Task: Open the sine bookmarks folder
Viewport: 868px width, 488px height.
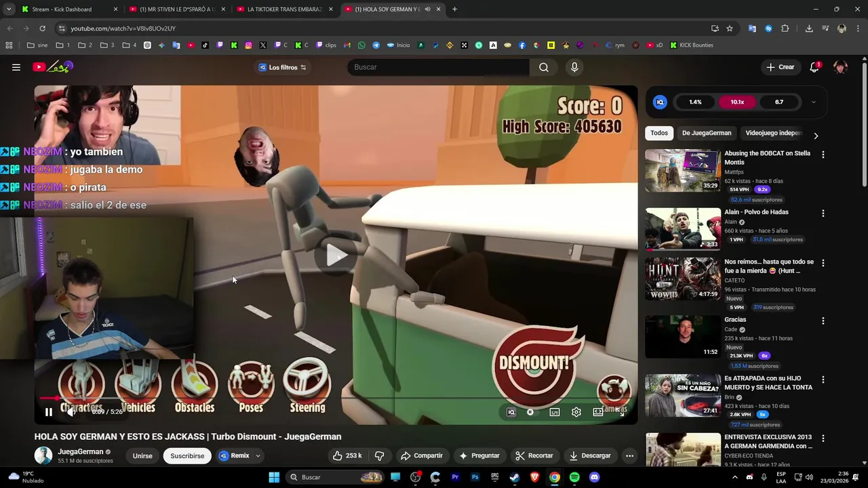Action: click(x=37, y=45)
